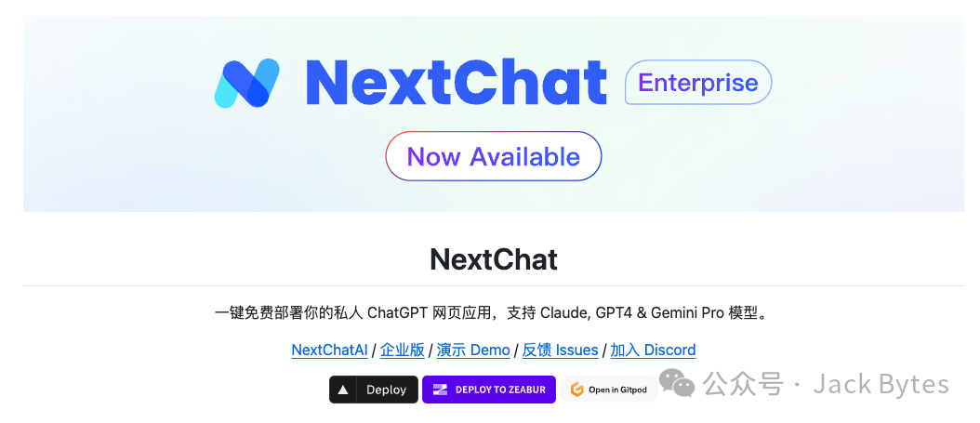The width and height of the screenshot is (980, 423).
Task: Click the Jack Bytes watermark text
Action: [881, 384]
